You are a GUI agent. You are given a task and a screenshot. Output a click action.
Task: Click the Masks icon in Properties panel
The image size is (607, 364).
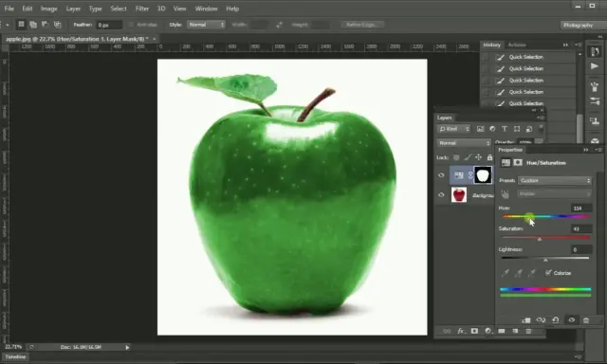coord(518,163)
